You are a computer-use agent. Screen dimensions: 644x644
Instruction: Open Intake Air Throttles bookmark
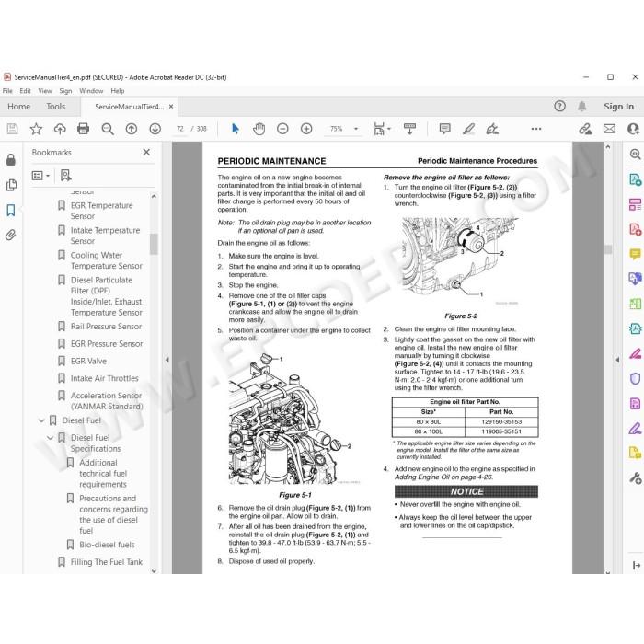tap(104, 378)
